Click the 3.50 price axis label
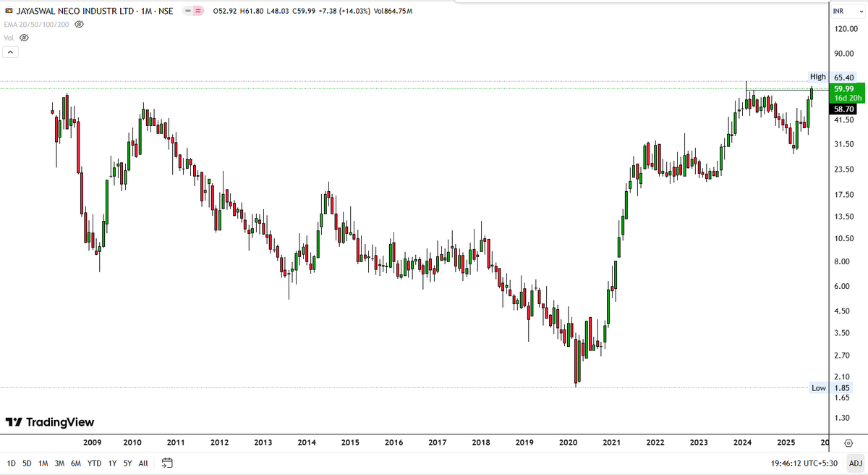Image resolution: width=868 pixels, height=475 pixels. tap(842, 333)
